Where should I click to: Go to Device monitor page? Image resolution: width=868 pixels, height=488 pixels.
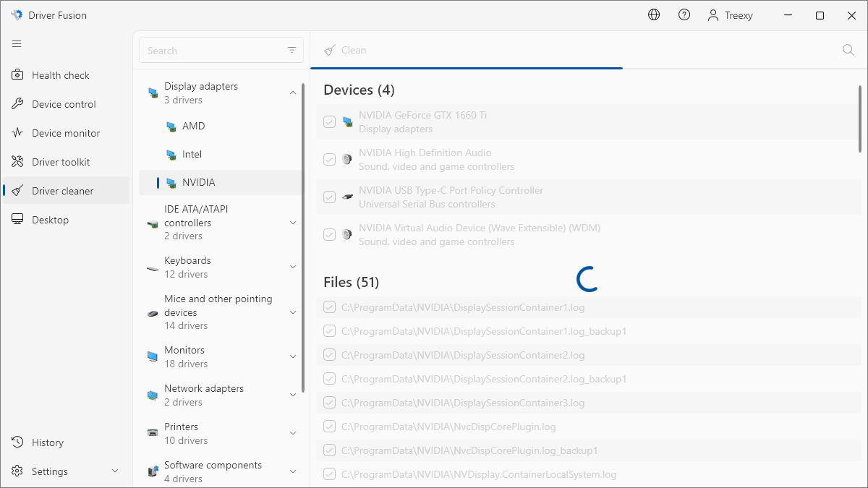click(65, 133)
